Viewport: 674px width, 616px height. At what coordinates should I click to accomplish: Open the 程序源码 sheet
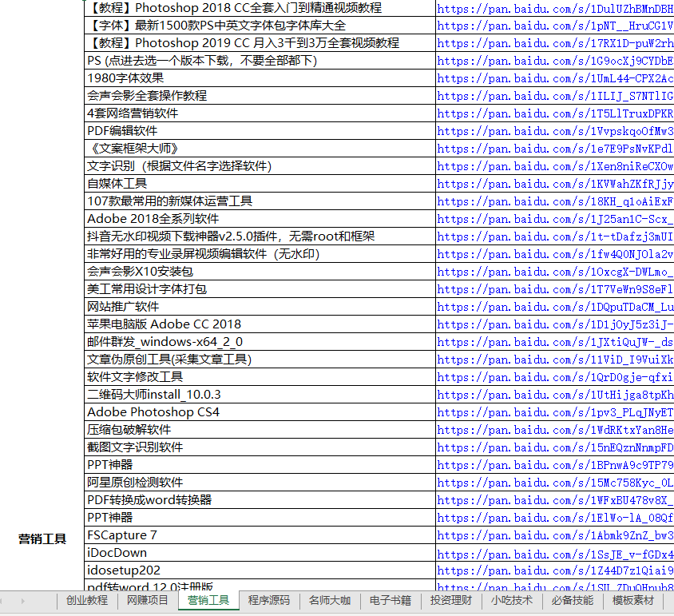268,600
